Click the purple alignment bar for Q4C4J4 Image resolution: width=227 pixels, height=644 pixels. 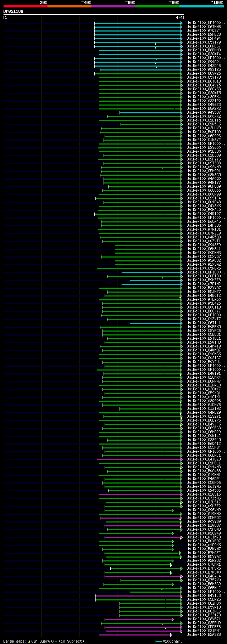144,576
